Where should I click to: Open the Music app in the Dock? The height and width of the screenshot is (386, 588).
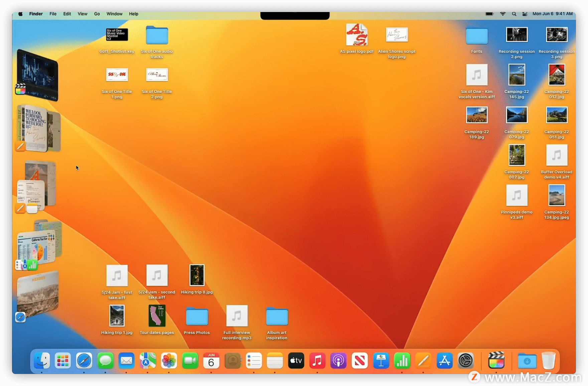click(x=317, y=361)
